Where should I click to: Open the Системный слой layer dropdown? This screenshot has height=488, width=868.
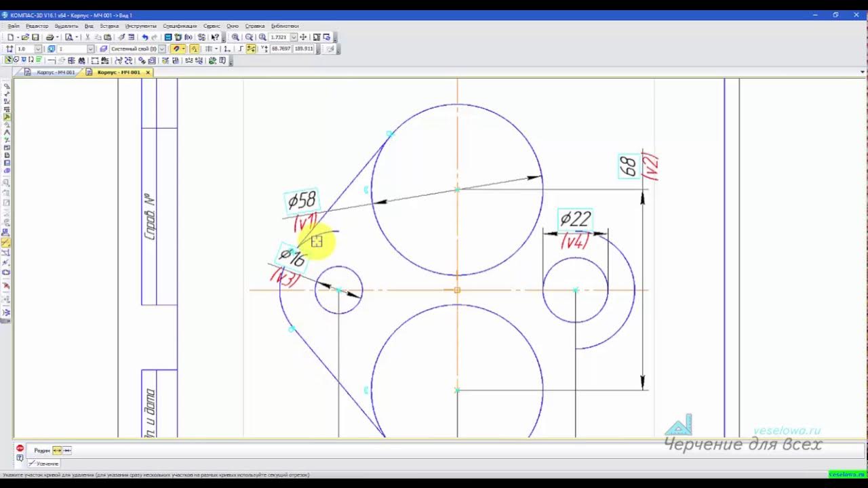[x=161, y=49]
